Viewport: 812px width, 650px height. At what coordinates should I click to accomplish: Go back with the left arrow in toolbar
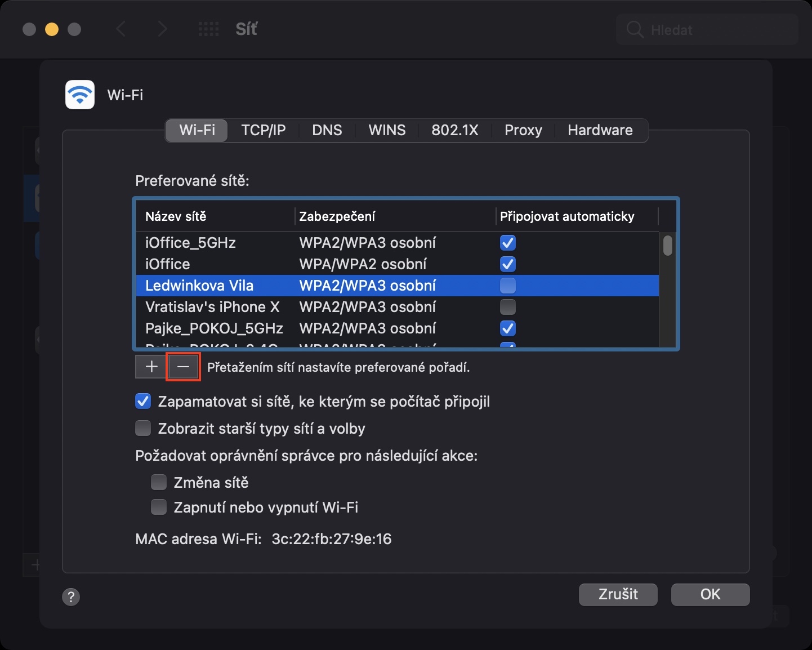pyautogui.click(x=121, y=29)
